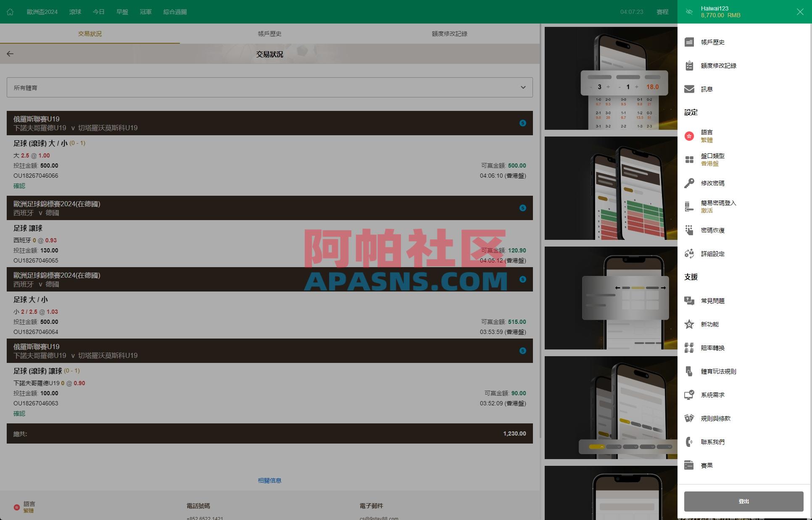Open the 聯系我們 contact option
Viewport: 812px width, 520px height.
click(713, 441)
